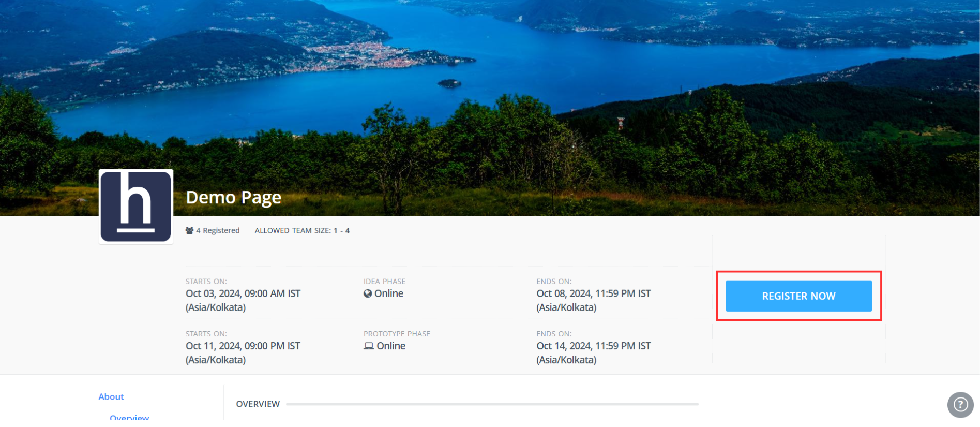Open the About section link
980x427 pixels.
pyautogui.click(x=111, y=396)
